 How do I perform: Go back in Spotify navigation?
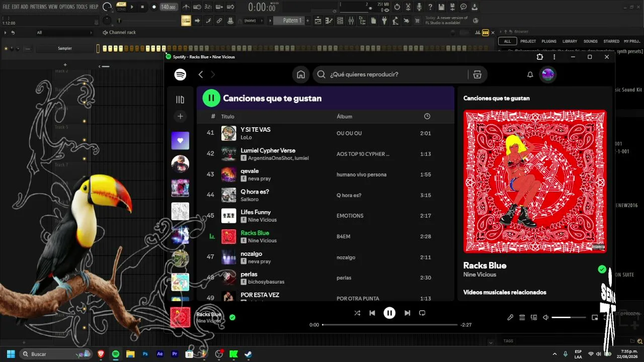(200, 74)
